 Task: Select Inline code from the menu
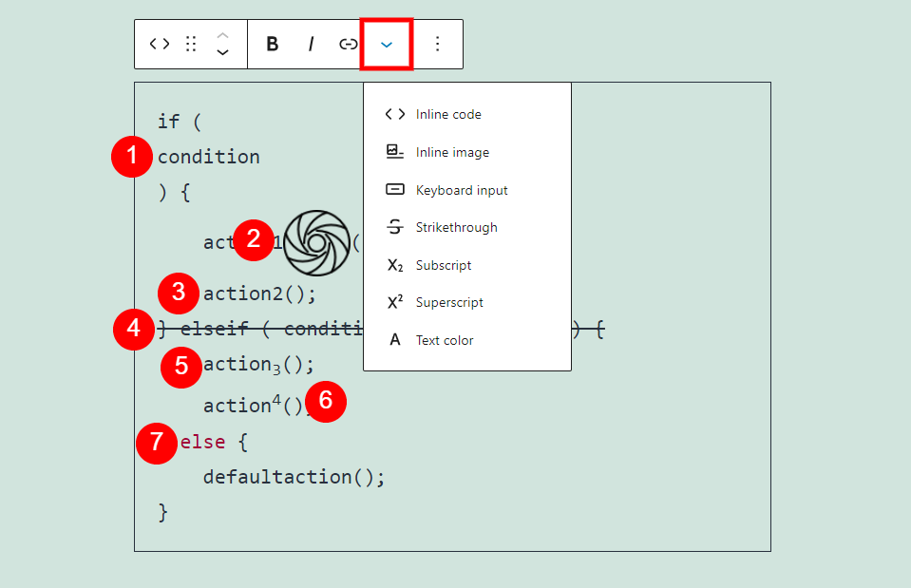click(447, 114)
